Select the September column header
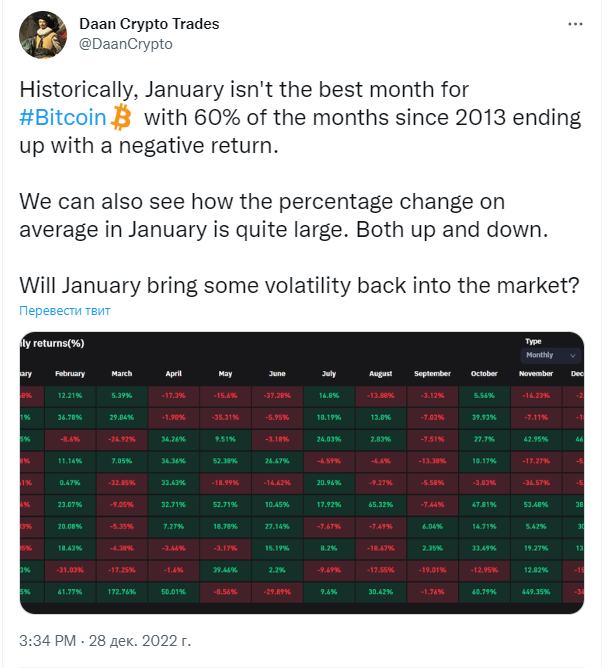The width and height of the screenshot is (607, 668). pyautogui.click(x=432, y=374)
